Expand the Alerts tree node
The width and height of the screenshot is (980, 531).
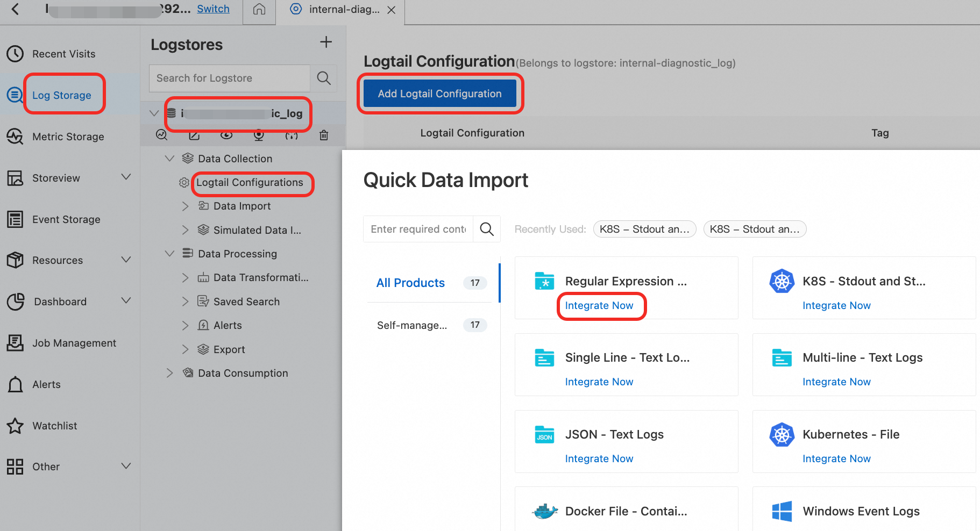tap(185, 326)
